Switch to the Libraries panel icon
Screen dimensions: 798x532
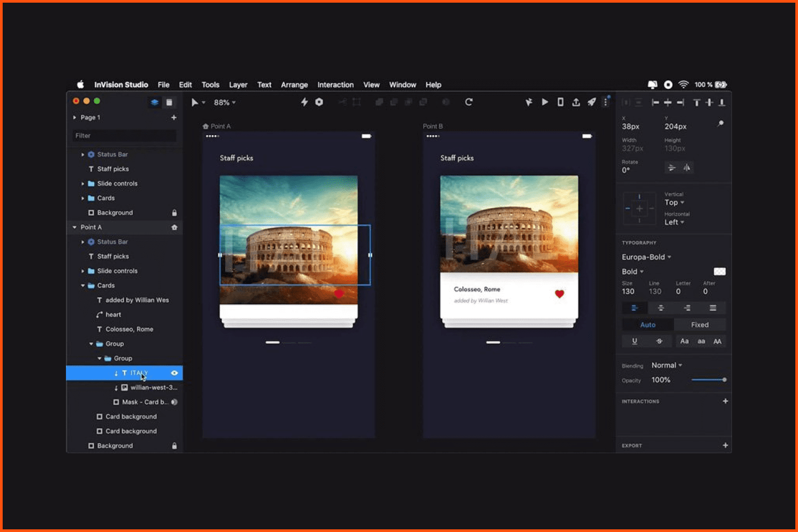click(169, 102)
